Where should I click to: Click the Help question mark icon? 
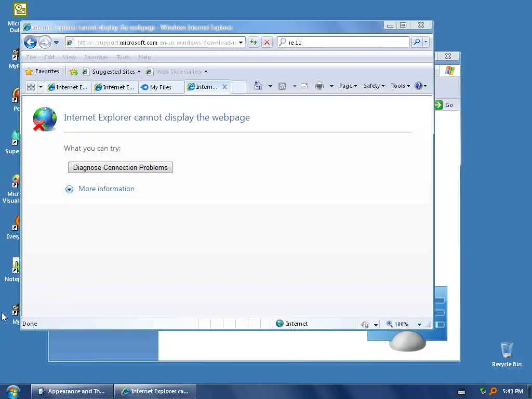click(x=419, y=86)
